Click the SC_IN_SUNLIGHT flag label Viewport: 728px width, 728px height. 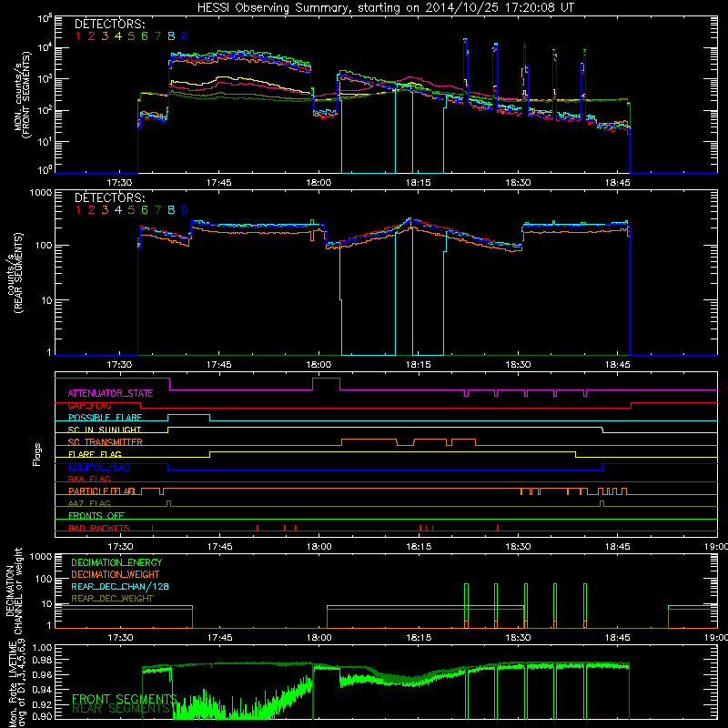(x=105, y=430)
